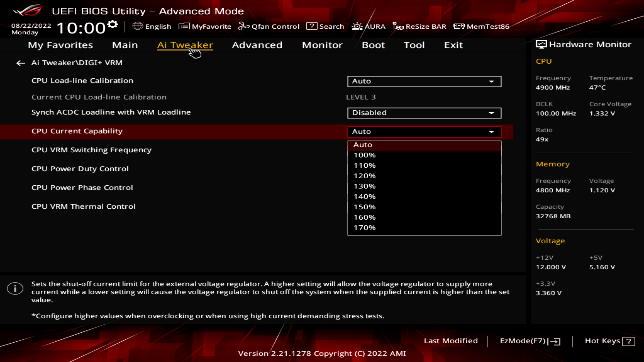Select the CPU VRM Switching Frequency row

point(92,150)
